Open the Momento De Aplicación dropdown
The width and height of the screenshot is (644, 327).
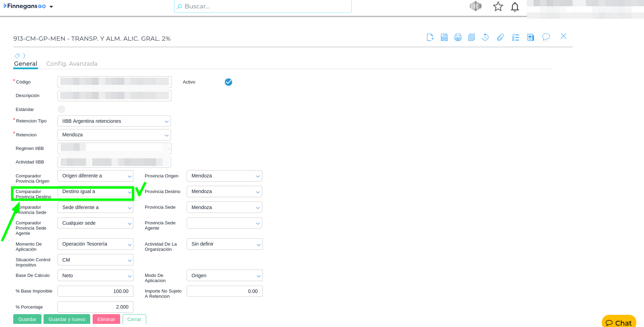[95, 244]
